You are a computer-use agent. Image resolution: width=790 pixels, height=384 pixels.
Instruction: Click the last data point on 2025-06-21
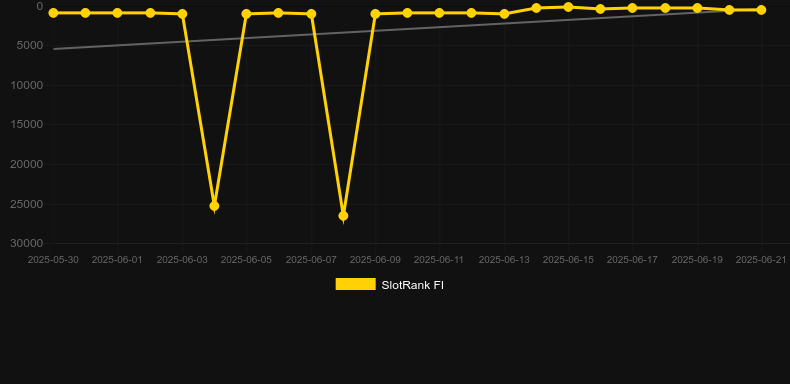[x=761, y=10]
